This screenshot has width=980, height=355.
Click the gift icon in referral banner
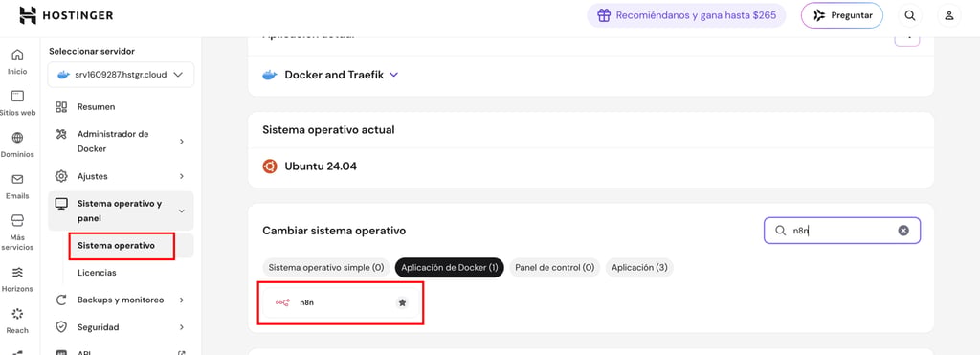(603, 15)
